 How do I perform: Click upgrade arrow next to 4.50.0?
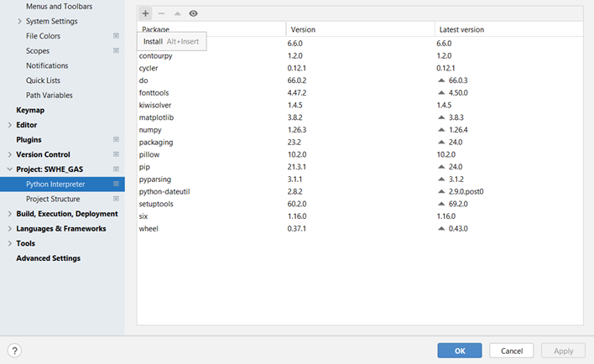point(441,93)
